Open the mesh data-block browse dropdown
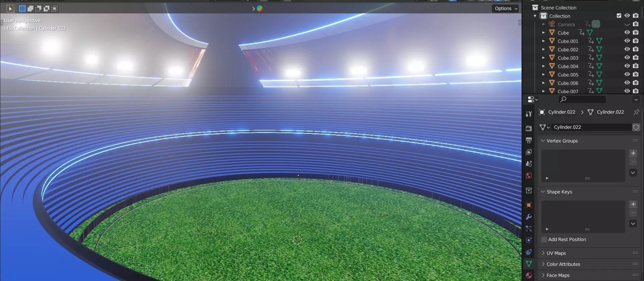Viewport: 644px width, 281px height. pyautogui.click(x=544, y=127)
